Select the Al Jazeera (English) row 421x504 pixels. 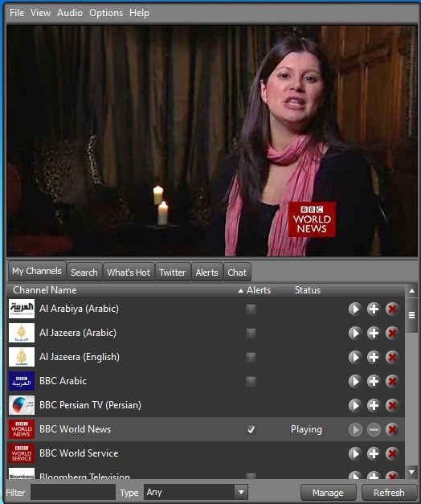click(x=206, y=357)
